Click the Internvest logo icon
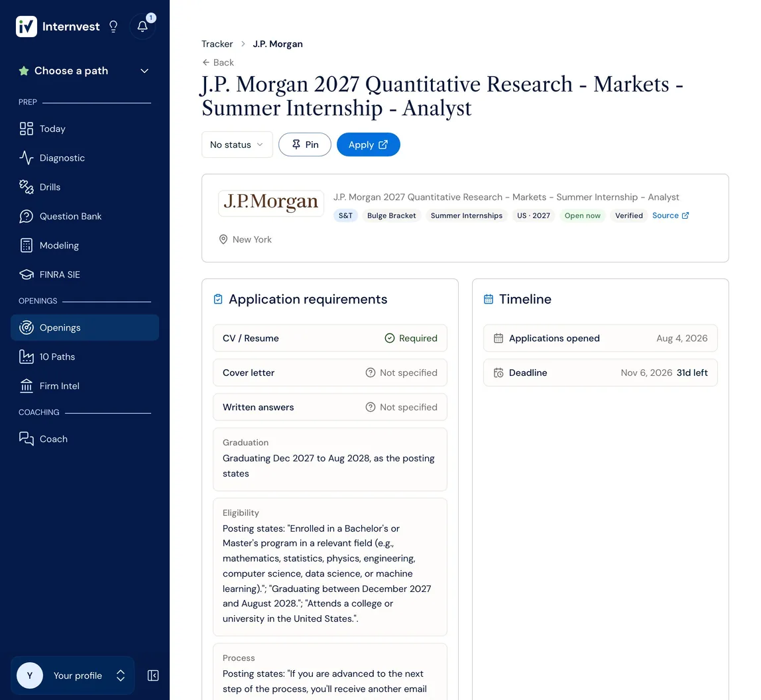The width and height of the screenshot is (761, 700). click(27, 27)
